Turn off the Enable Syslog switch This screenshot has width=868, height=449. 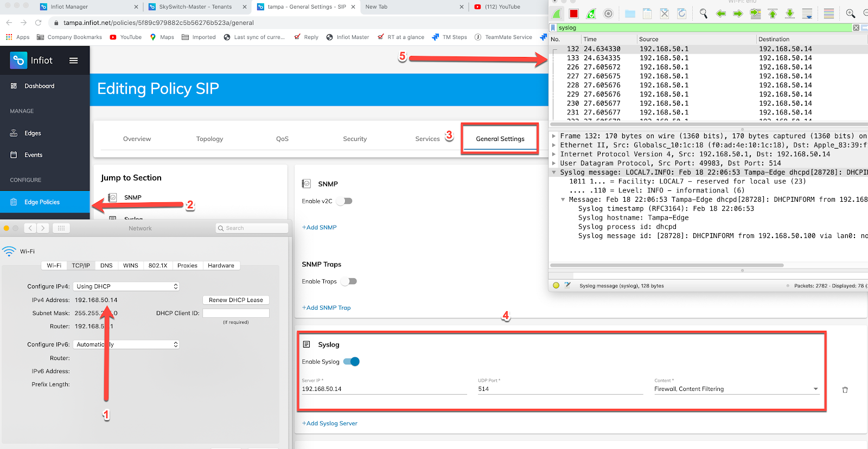pos(352,362)
